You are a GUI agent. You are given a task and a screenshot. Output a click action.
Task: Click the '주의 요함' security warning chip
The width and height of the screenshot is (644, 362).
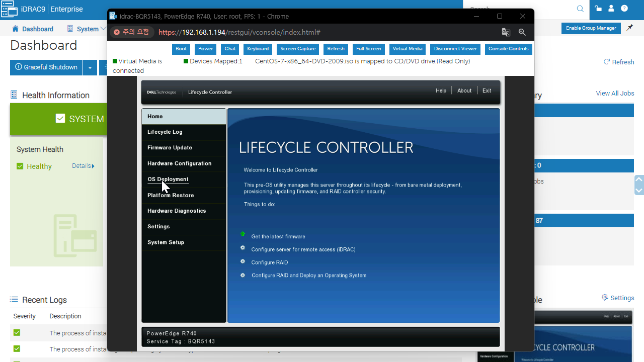pos(132,32)
